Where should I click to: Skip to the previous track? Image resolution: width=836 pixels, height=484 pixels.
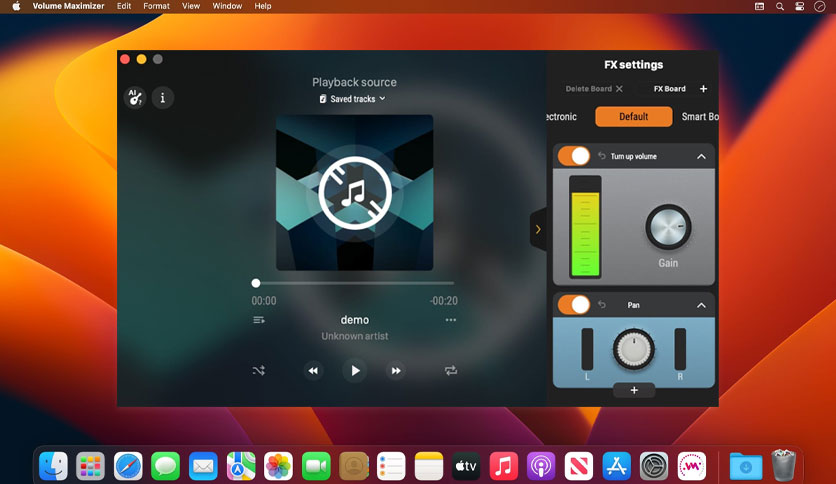coord(314,370)
